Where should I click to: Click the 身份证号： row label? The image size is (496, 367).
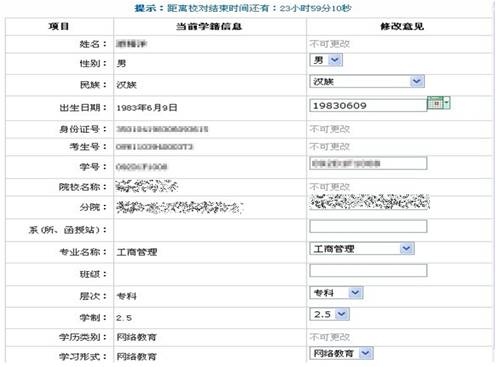click(x=83, y=129)
